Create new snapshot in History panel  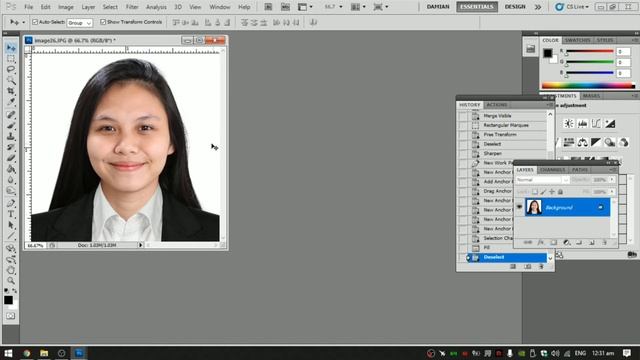[x=528, y=267]
